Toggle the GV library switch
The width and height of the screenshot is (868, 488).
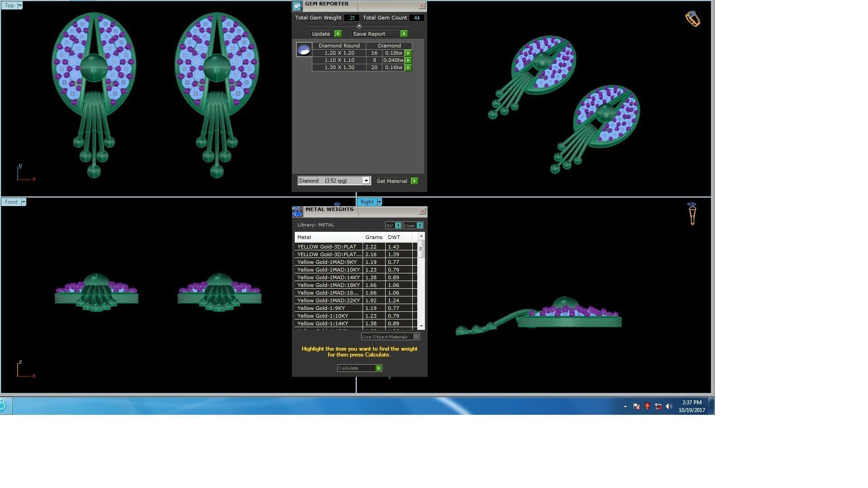coord(398,225)
